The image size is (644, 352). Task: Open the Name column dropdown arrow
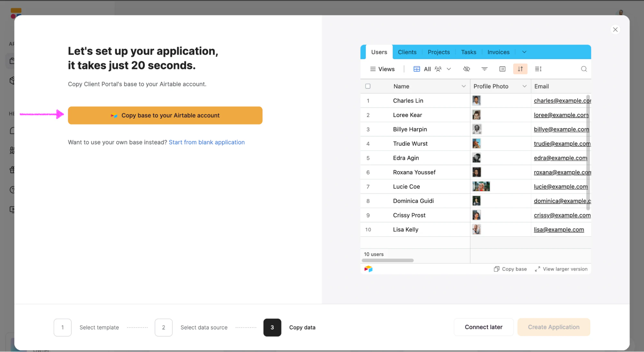464,86
